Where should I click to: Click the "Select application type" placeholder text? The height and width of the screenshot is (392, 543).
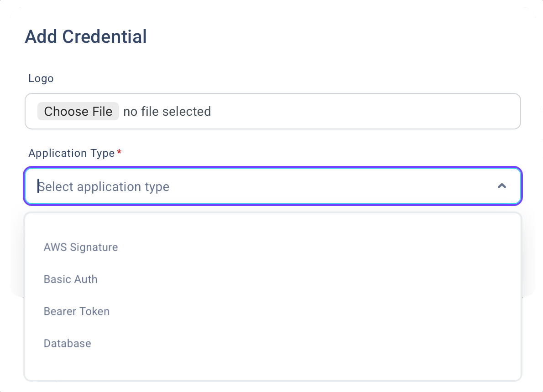pyautogui.click(x=104, y=186)
